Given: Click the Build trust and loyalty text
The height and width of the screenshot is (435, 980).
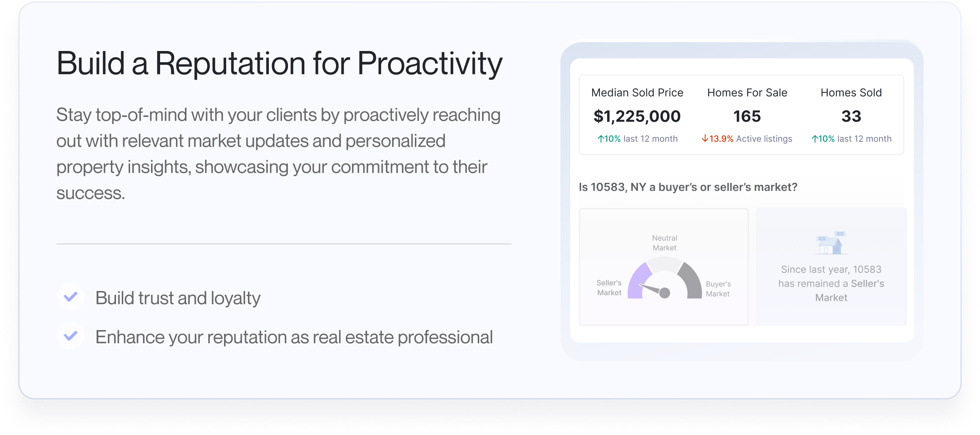Looking at the screenshot, I should click(178, 298).
